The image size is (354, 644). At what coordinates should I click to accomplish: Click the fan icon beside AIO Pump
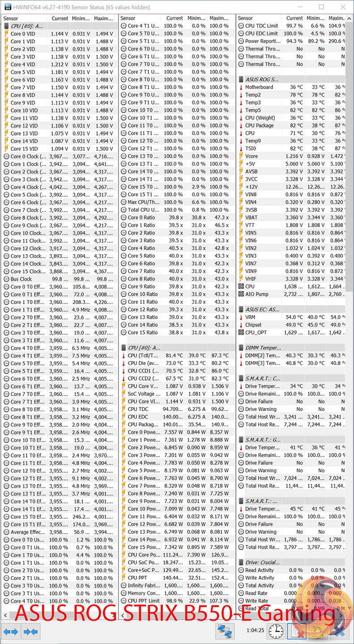(x=241, y=294)
